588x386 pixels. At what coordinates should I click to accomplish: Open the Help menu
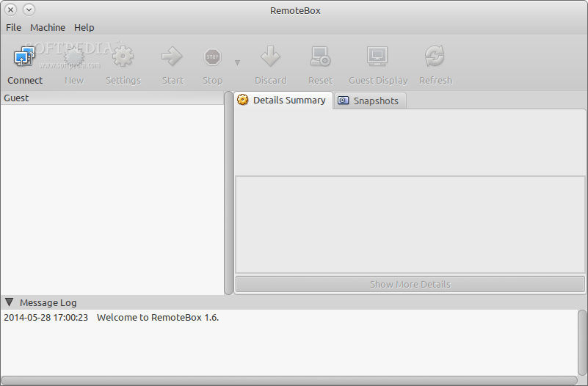[84, 28]
